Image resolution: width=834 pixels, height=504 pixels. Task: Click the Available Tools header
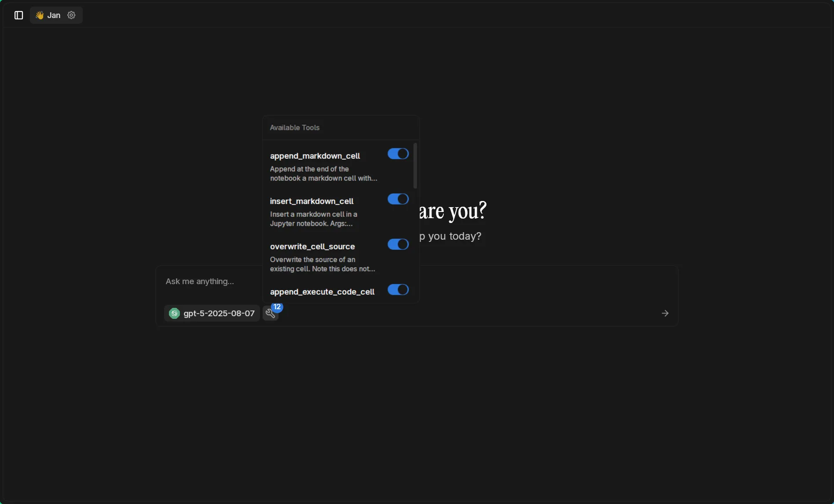coord(295,128)
